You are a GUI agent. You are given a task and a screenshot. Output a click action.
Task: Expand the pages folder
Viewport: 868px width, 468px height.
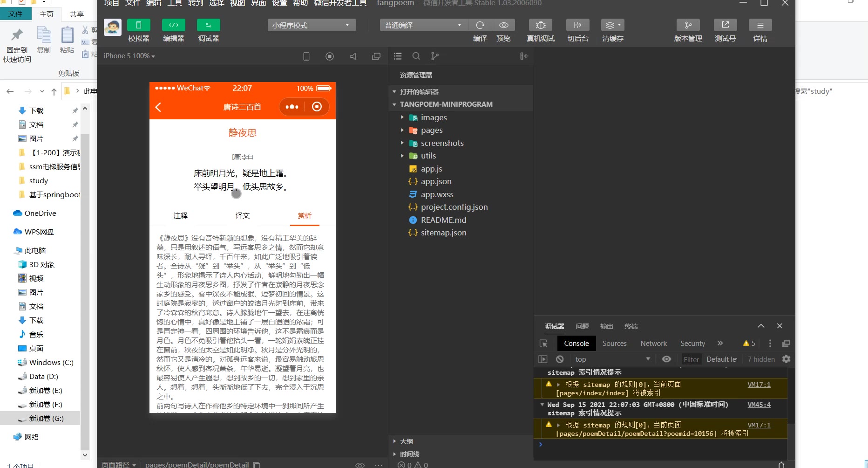click(431, 130)
